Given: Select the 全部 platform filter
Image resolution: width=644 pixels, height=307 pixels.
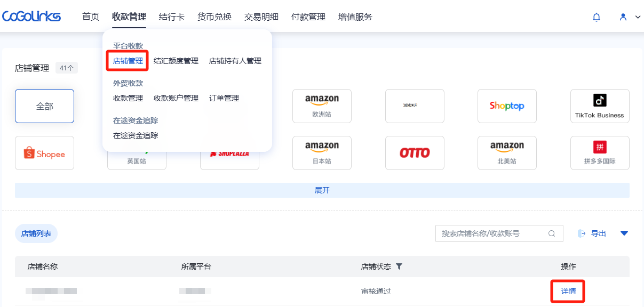Looking at the screenshot, I should coord(44,106).
